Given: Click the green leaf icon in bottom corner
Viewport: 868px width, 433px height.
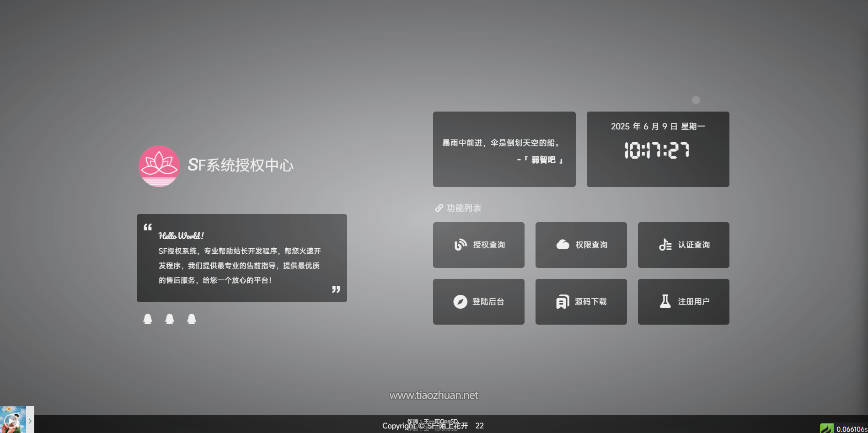Looking at the screenshot, I should [826, 428].
